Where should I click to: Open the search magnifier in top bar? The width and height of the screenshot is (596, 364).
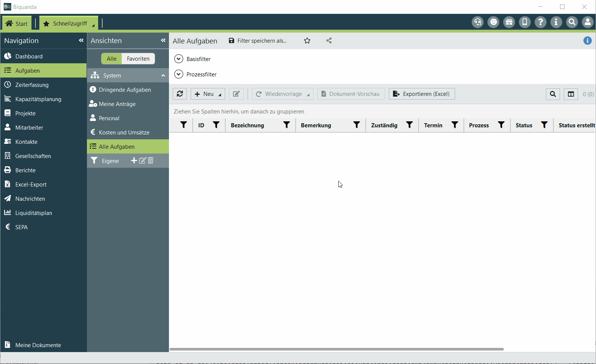click(572, 22)
